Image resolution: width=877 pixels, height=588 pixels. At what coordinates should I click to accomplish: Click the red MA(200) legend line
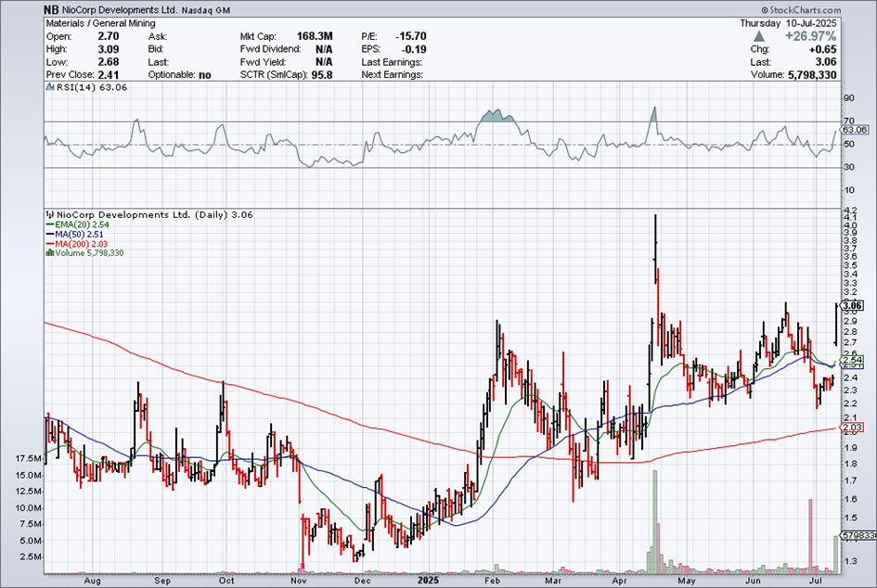50,244
